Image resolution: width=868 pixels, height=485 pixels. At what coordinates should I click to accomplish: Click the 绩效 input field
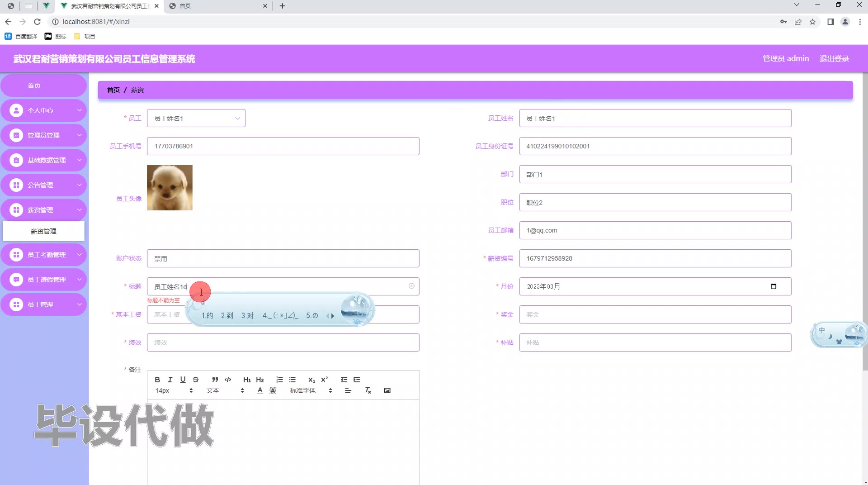click(283, 342)
